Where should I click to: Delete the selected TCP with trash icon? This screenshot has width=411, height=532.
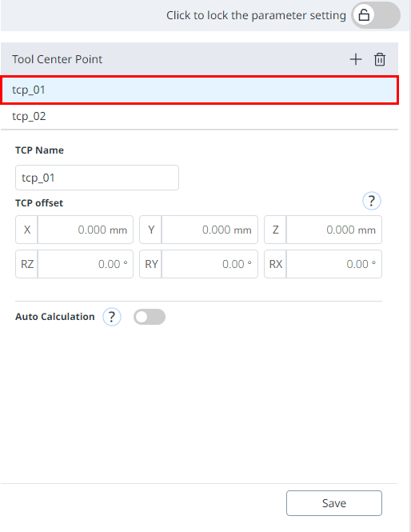[380, 59]
